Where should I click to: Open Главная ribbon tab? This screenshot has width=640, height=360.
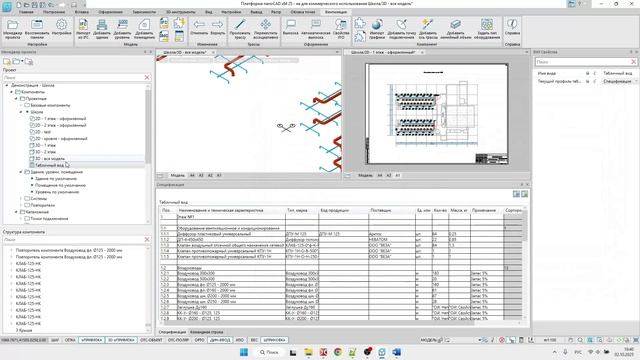pos(26,12)
